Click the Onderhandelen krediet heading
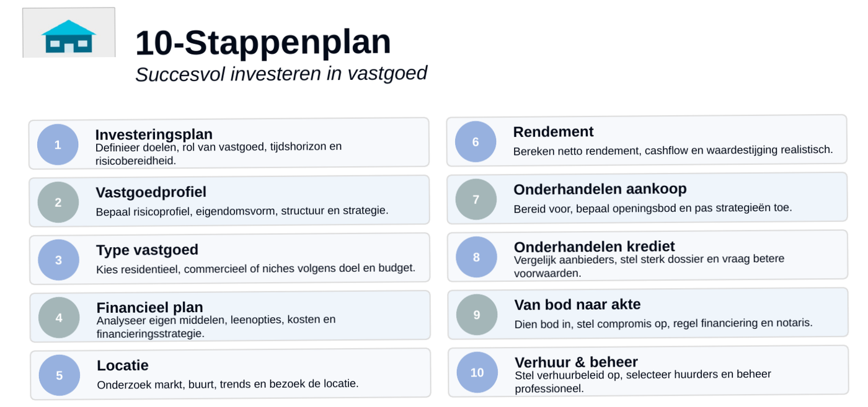 [x=594, y=247]
